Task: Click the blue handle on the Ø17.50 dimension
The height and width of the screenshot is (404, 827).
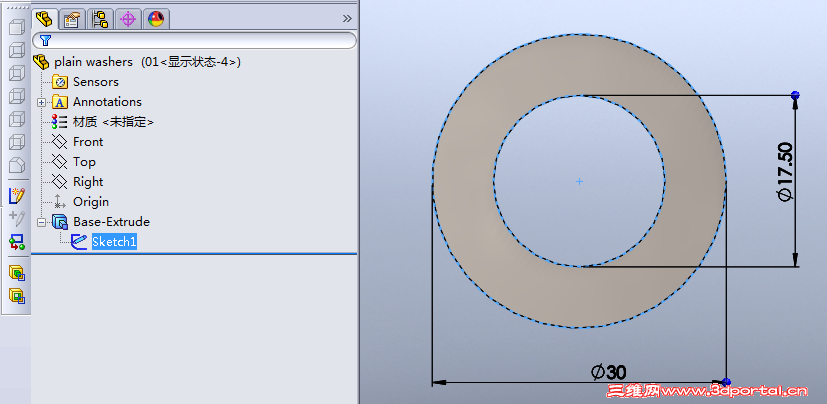Action: pyautogui.click(x=795, y=95)
